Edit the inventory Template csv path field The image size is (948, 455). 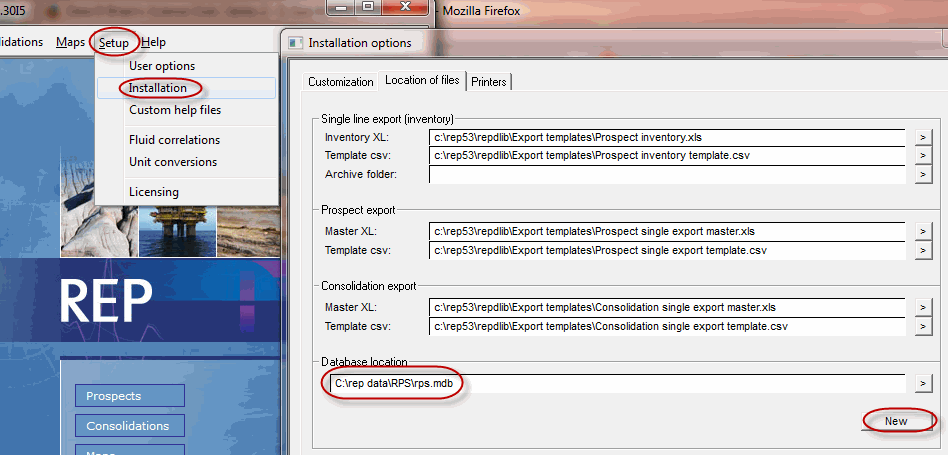point(667,155)
